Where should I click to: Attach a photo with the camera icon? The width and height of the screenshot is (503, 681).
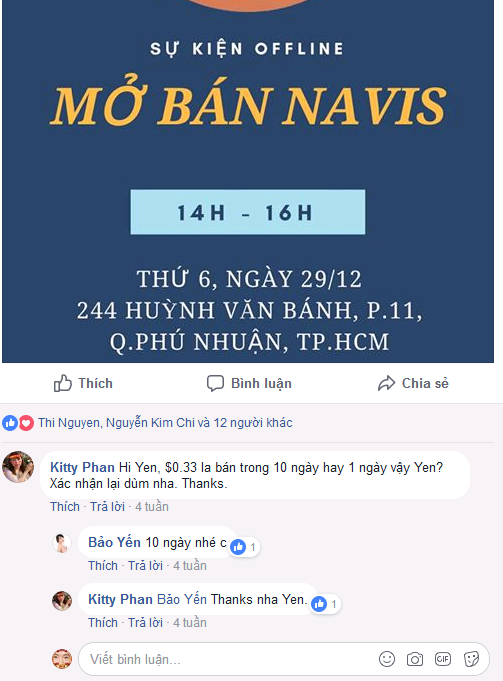pos(415,659)
